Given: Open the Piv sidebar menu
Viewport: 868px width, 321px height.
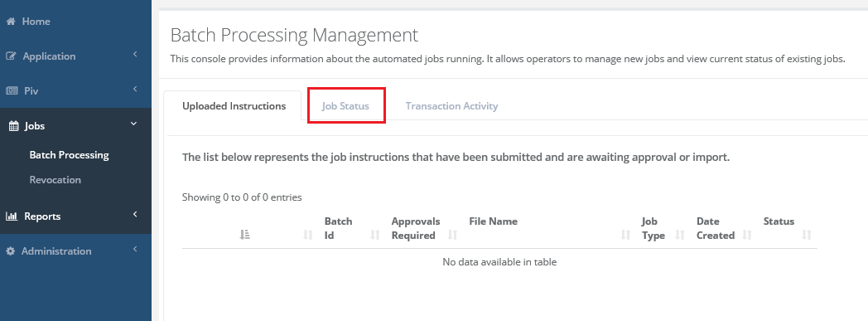Looking at the screenshot, I should (x=31, y=91).
